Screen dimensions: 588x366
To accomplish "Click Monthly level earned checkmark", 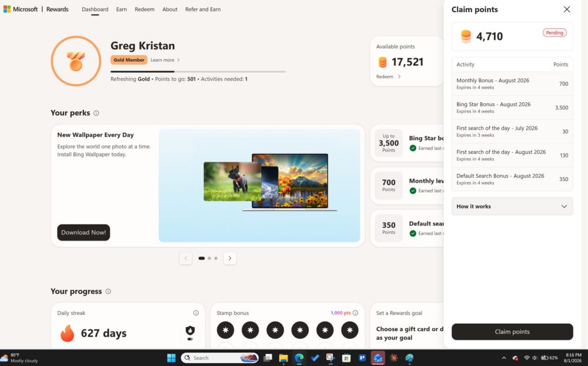I will pyautogui.click(x=413, y=191).
